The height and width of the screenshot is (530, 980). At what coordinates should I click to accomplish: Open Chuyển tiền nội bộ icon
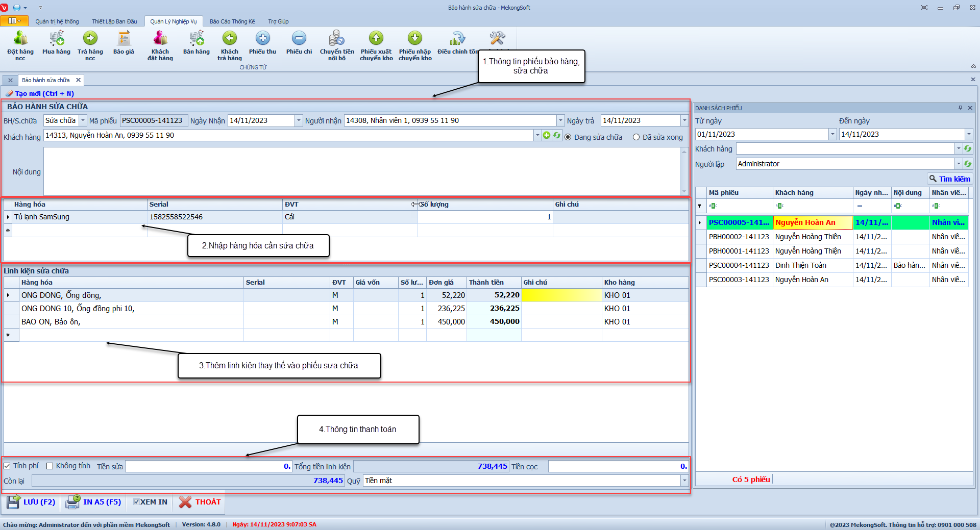point(337,39)
